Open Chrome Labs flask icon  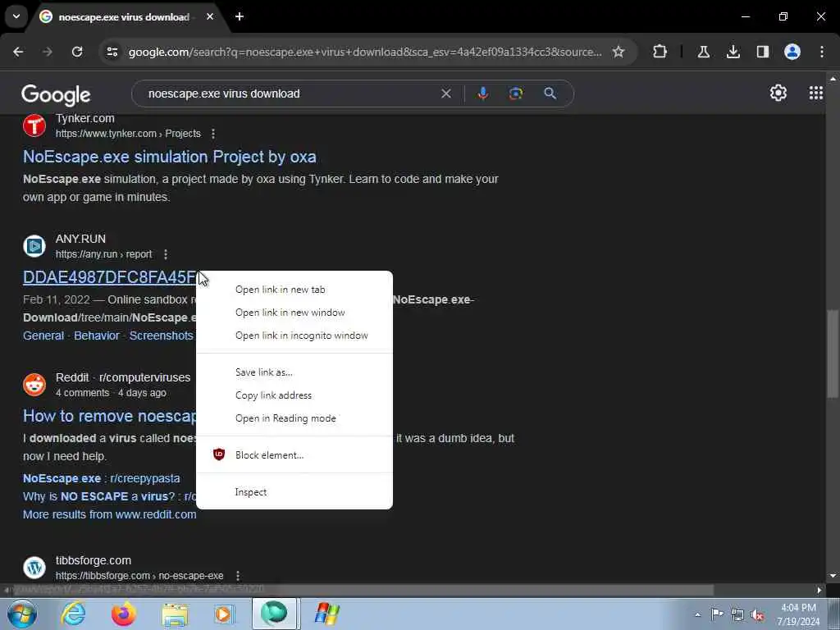703,52
